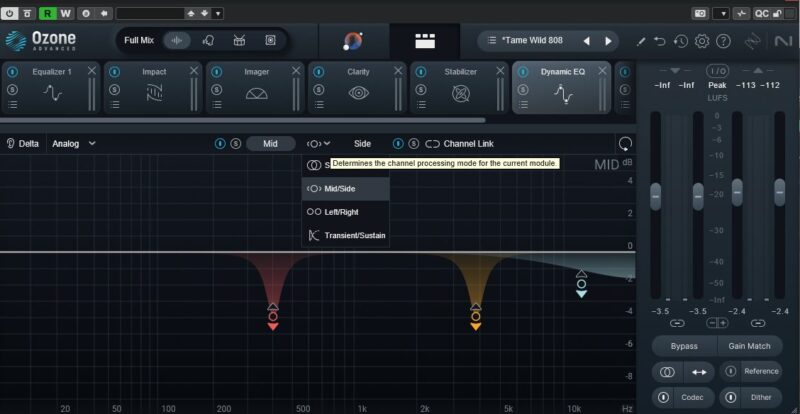Open the undo history clock icon
This screenshot has width=800, height=414.
point(681,41)
